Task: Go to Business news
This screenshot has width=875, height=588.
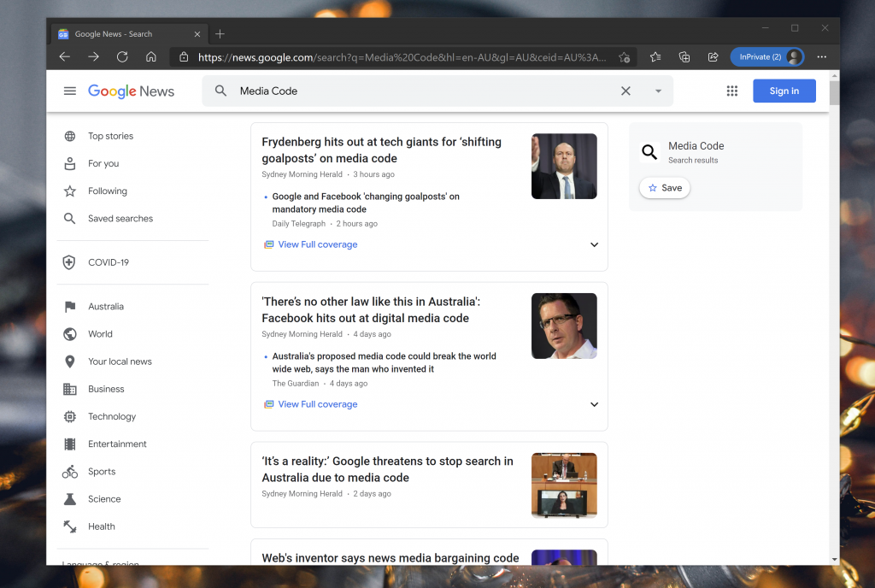Action: pyautogui.click(x=106, y=389)
